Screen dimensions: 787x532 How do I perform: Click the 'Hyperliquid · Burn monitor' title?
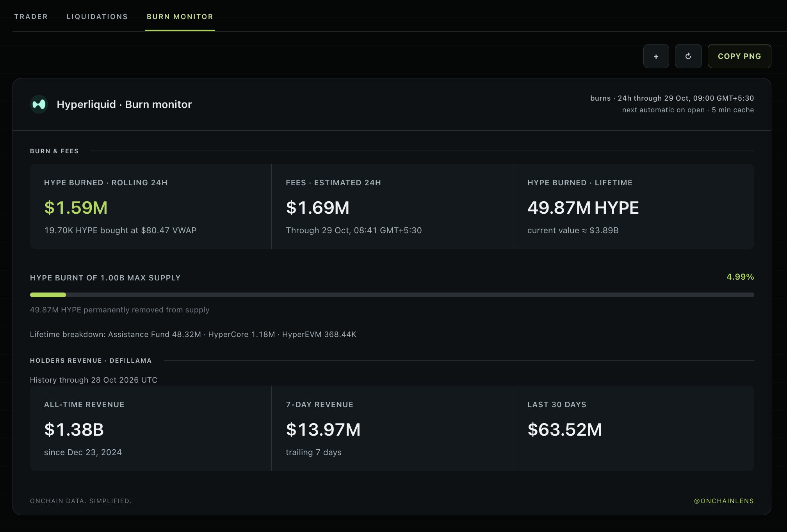[x=124, y=105]
